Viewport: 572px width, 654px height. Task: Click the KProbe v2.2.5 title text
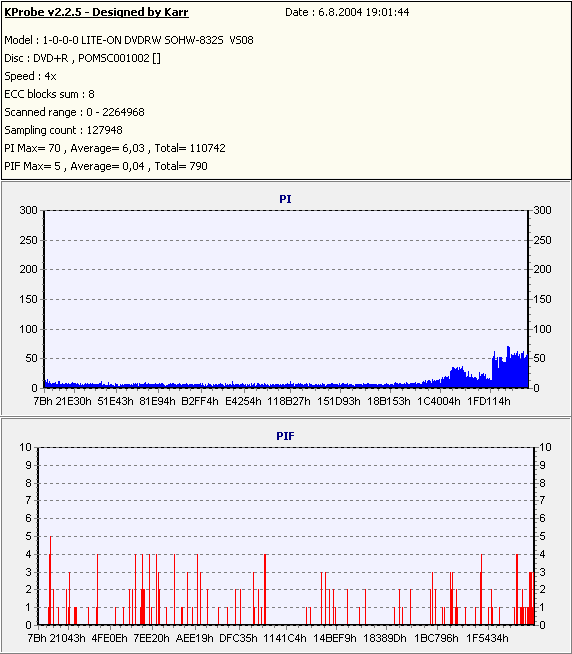point(96,12)
